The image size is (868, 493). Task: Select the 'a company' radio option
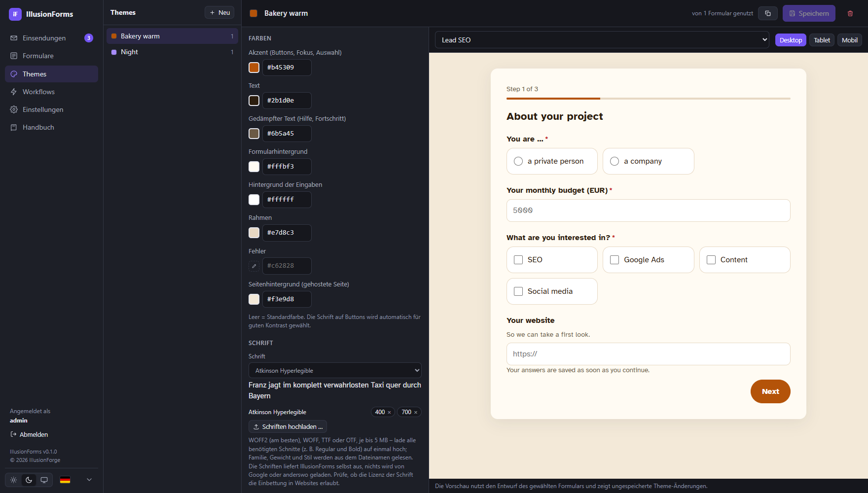coord(648,161)
